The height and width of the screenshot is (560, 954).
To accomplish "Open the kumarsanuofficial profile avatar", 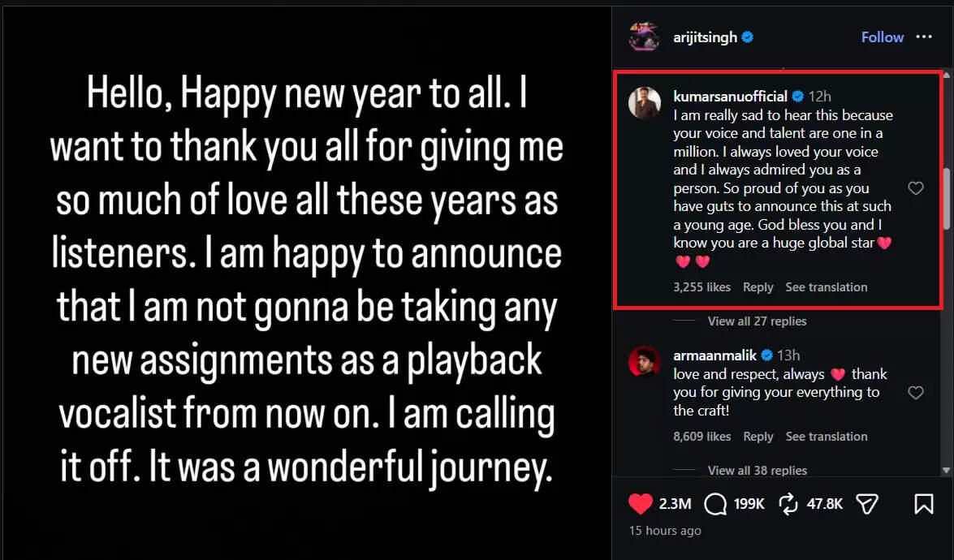I will click(x=645, y=102).
